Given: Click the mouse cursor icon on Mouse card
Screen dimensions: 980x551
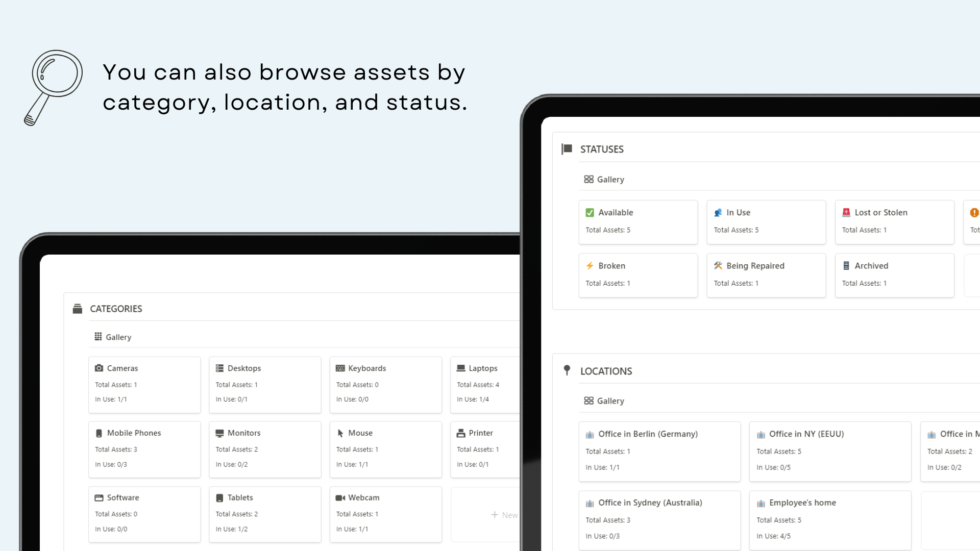Looking at the screenshot, I should [x=340, y=433].
